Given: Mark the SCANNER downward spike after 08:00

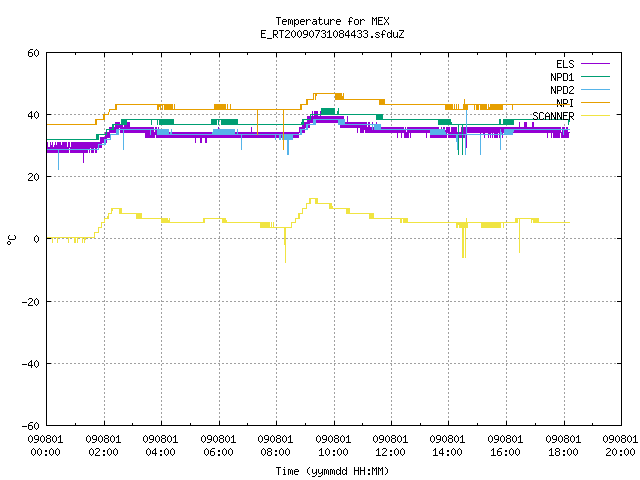Looking at the screenshot, I should 285,245.
